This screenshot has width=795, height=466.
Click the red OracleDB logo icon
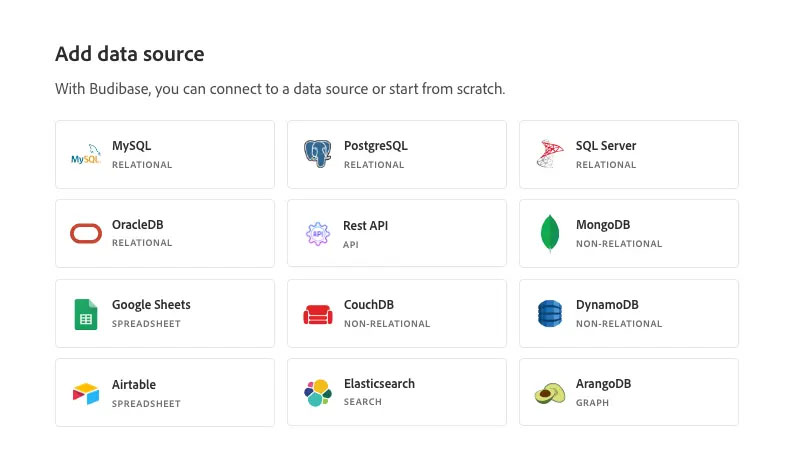(86, 233)
